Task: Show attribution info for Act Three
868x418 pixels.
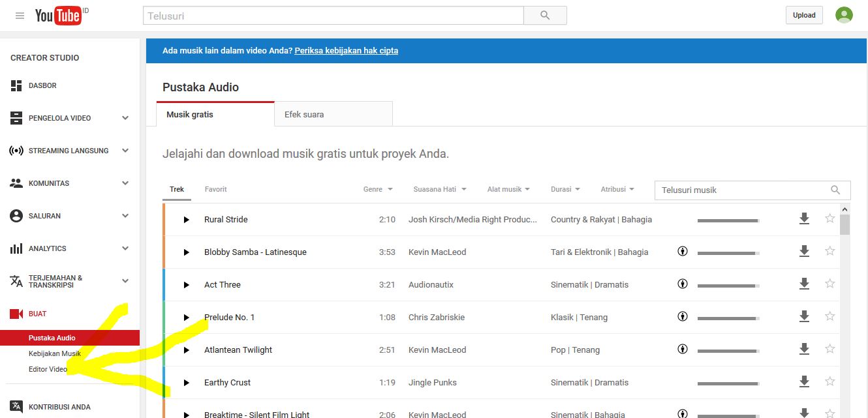Action: tap(683, 284)
